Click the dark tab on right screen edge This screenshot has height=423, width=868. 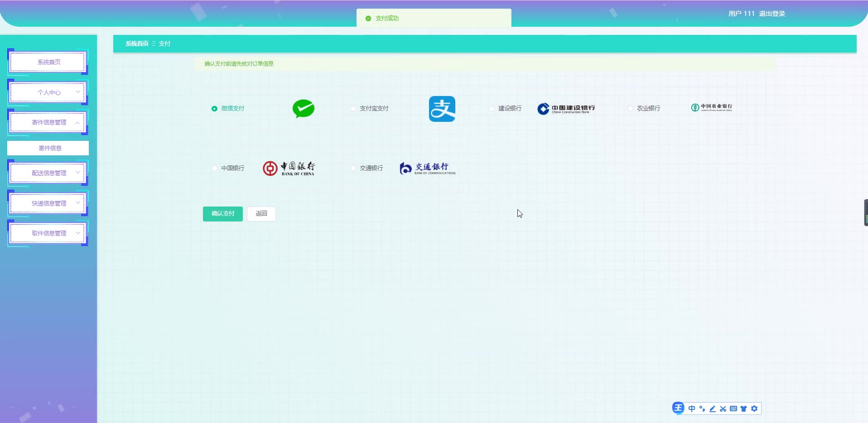pos(866,212)
